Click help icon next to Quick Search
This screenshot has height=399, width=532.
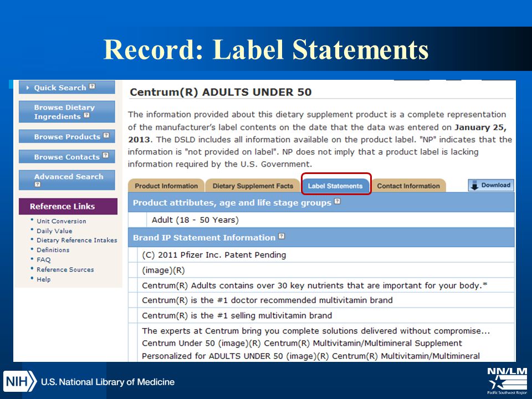coord(93,86)
